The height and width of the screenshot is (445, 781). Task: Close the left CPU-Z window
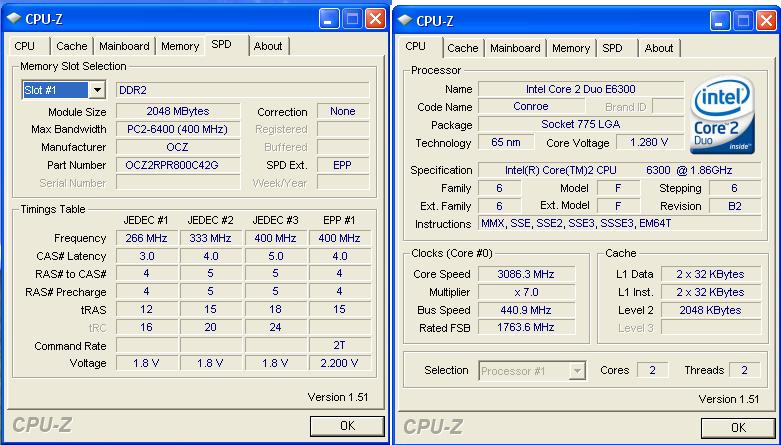pyautogui.click(x=375, y=19)
